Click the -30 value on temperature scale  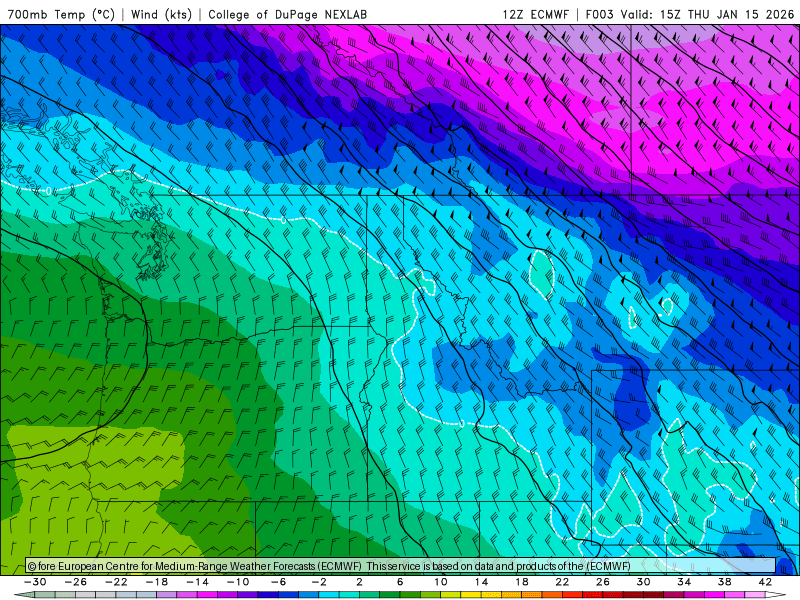coord(35,582)
